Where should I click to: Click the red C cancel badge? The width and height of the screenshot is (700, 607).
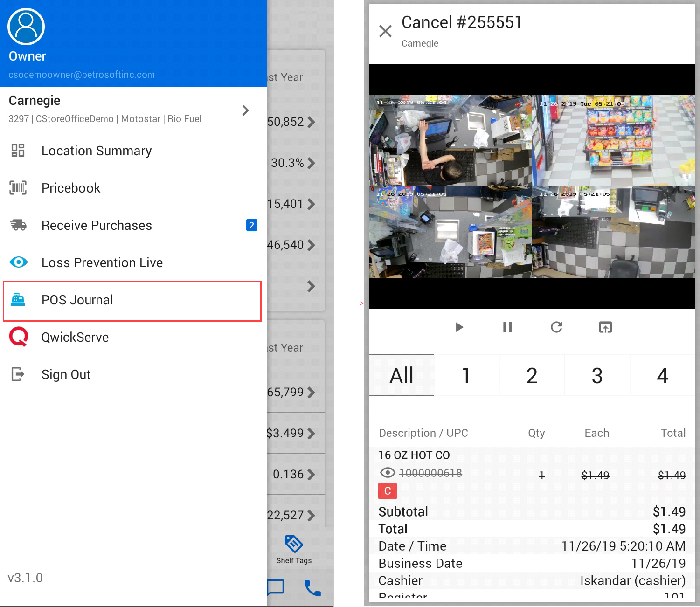coord(387,491)
